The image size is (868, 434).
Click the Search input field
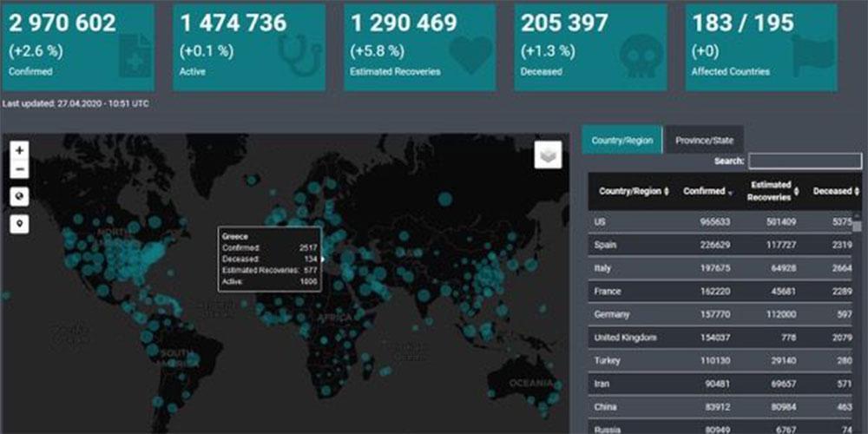coord(805,161)
